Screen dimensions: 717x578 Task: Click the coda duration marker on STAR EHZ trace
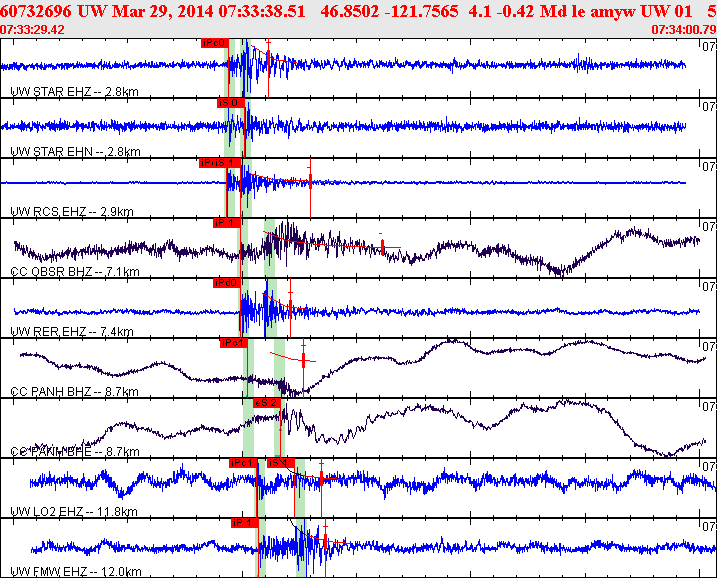tap(268, 56)
